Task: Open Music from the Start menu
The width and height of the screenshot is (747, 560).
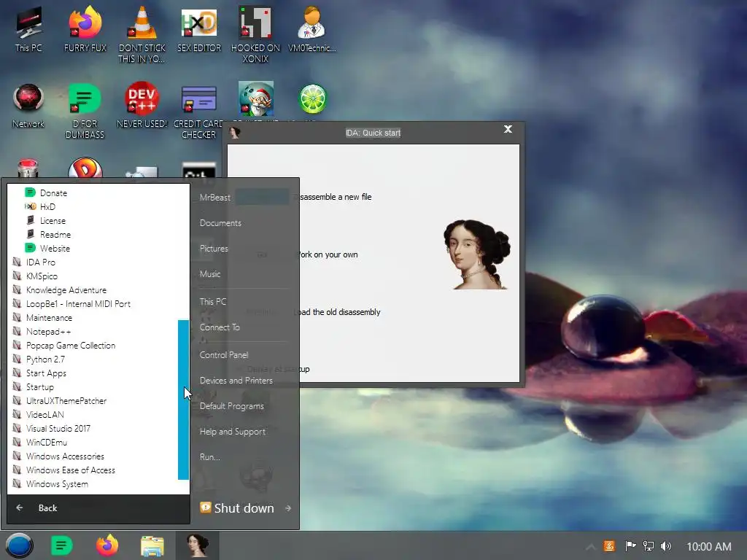Action: (x=210, y=274)
